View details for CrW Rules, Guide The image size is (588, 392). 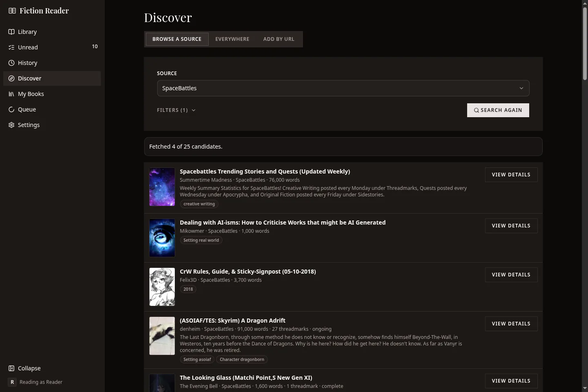click(x=511, y=275)
